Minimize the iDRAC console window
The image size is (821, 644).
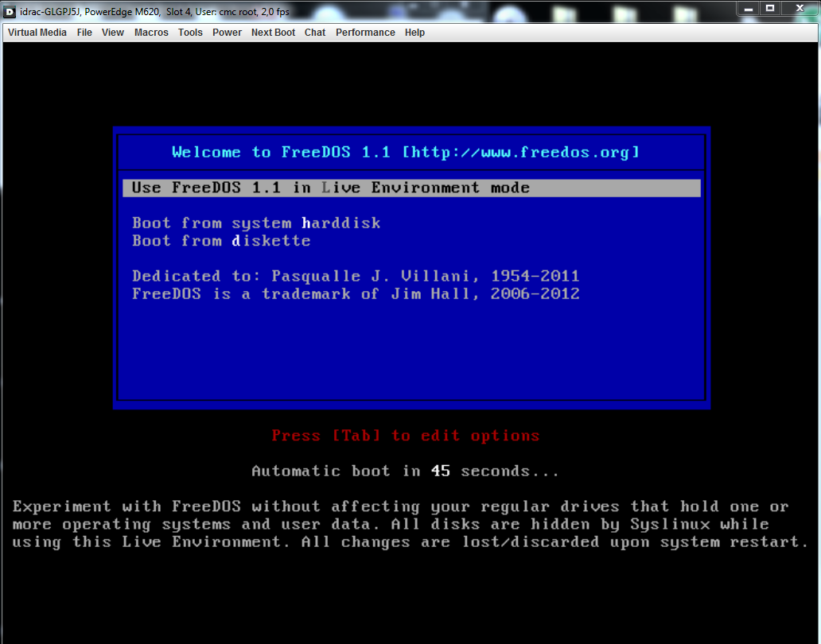(749, 9)
